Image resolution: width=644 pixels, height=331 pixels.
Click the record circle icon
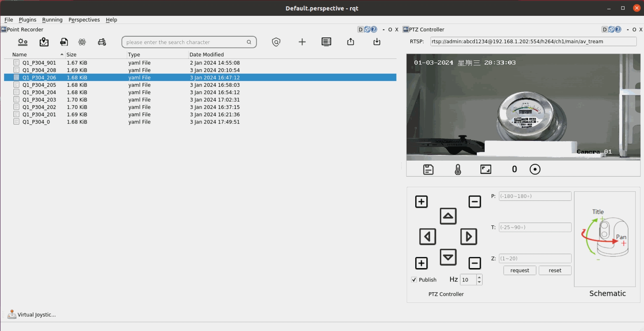(x=535, y=169)
